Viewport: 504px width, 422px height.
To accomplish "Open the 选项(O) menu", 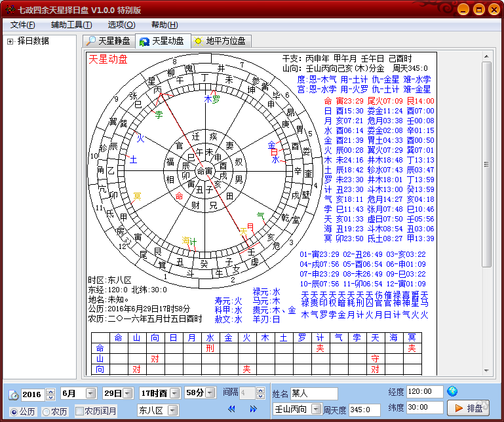I will (121, 25).
